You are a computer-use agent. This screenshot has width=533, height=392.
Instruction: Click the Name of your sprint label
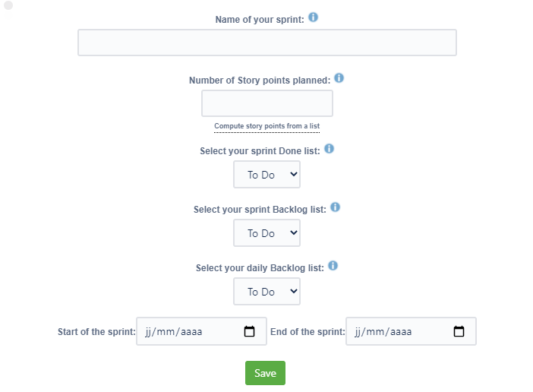point(260,19)
